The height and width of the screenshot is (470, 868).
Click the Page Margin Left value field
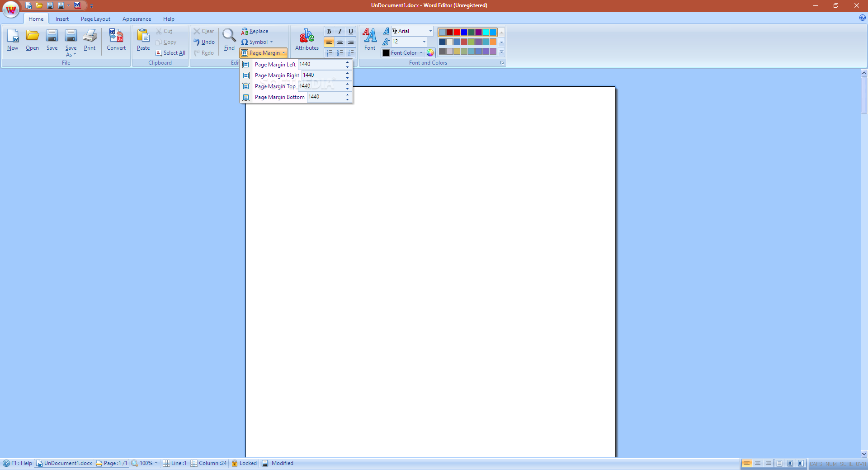pos(321,65)
